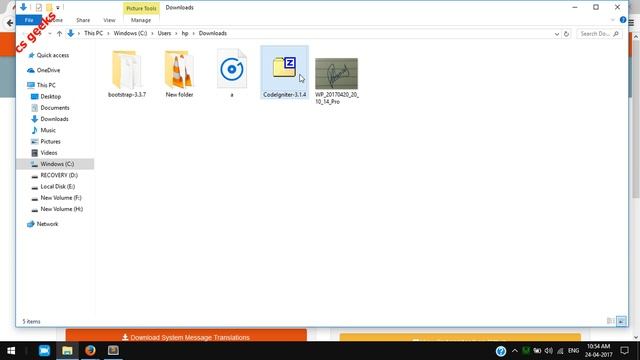Click hp in address breadcrumb

point(185,33)
